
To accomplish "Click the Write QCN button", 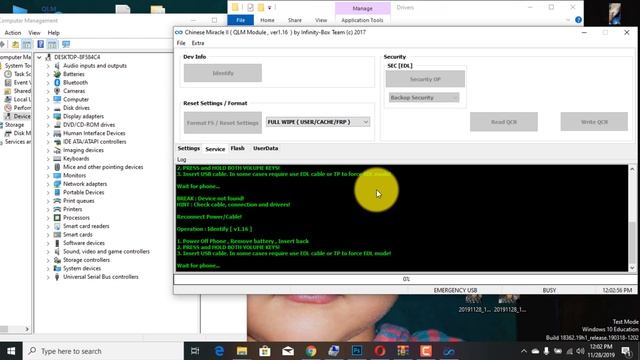I will (x=594, y=122).
